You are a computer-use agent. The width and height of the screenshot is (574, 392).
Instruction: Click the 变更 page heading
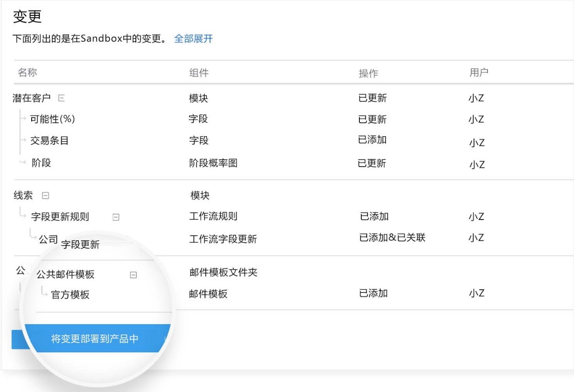pyautogui.click(x=27, y=17)
